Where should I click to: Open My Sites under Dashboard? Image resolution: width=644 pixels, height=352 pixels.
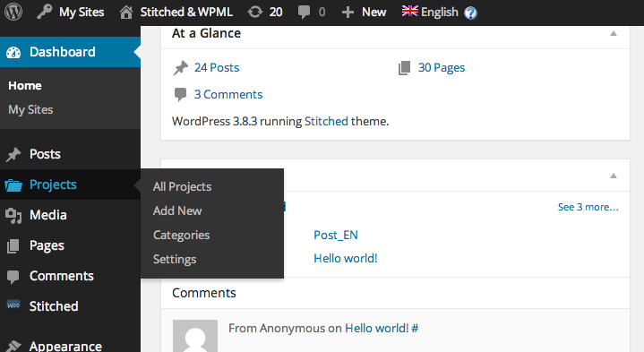coord(30,109)
